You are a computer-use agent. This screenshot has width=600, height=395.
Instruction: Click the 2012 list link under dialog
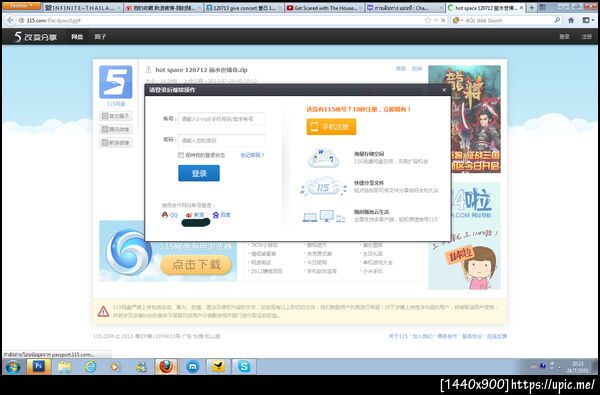tap(266, 271)
